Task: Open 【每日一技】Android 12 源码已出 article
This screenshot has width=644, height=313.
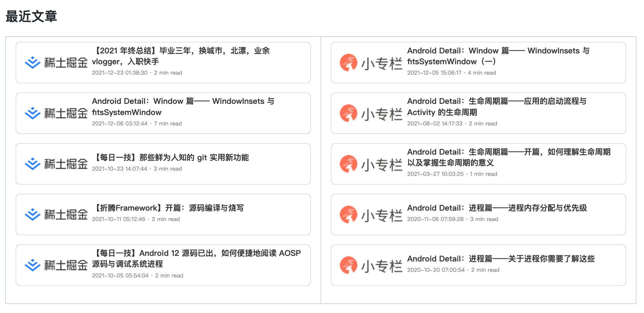Action: (197, 258)
